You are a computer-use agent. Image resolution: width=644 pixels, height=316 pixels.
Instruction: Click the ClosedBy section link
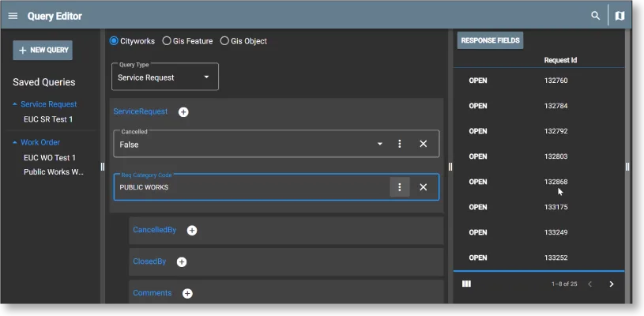pos(149,261)
